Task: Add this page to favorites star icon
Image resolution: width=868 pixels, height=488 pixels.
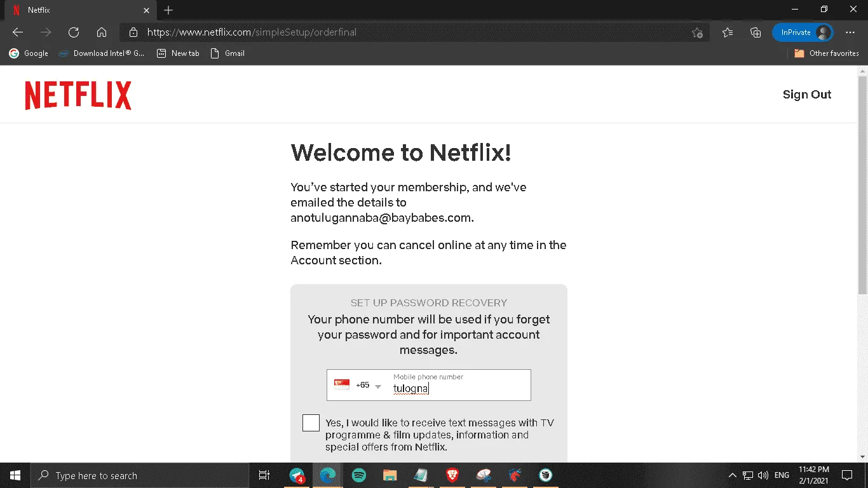Action: [x=697, y=32]
